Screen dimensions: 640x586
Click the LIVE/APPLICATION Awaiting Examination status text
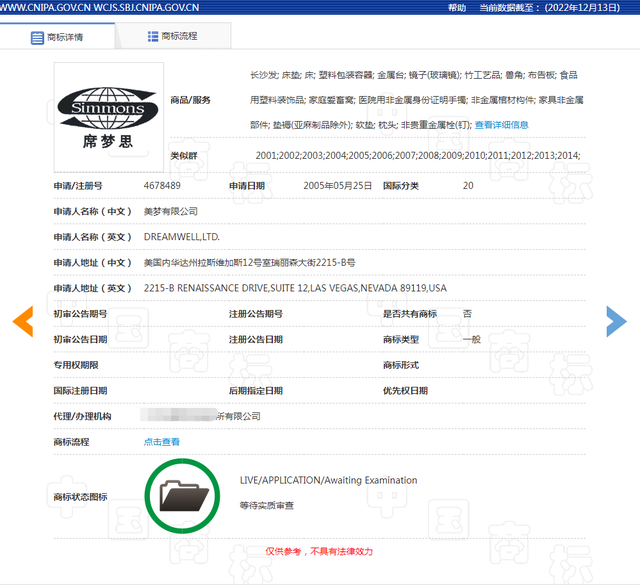pyautogui.click(x=328, y=480)
